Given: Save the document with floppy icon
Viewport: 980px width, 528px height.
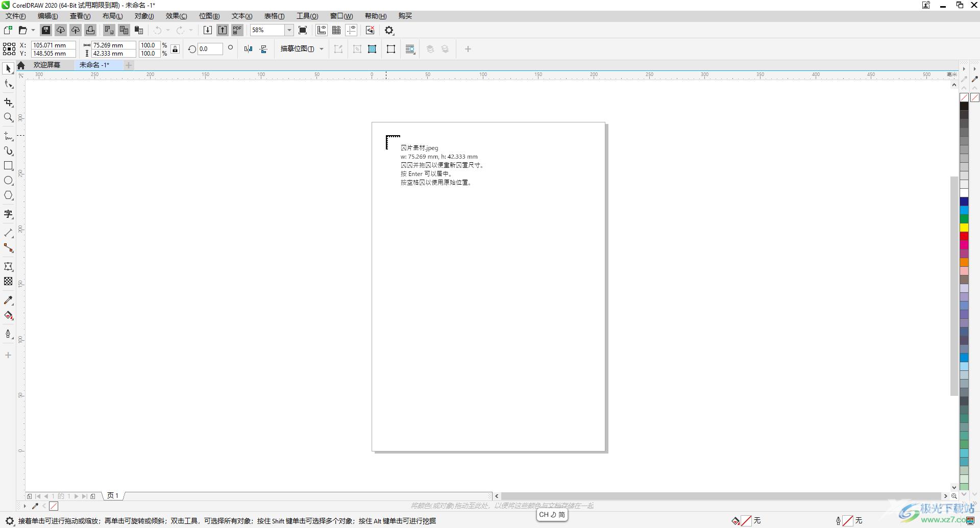Looking at the screenshot, I should click(x=45, y=30).
